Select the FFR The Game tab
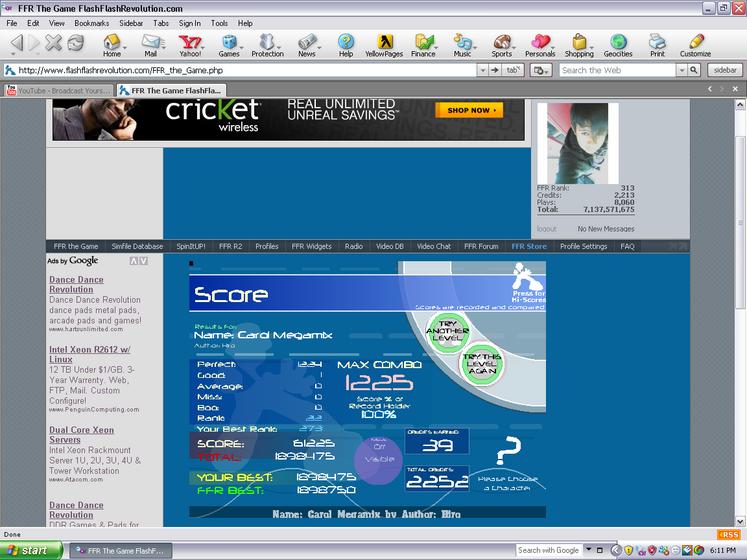Viewport: 747px width, 560px height. pyautogui.click(x=171, y=91)
